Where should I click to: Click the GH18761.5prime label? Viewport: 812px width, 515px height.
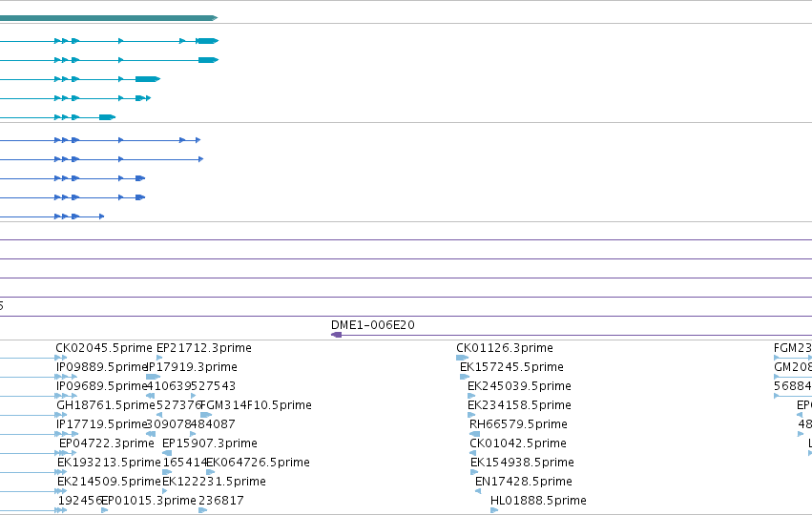(106, 405)
